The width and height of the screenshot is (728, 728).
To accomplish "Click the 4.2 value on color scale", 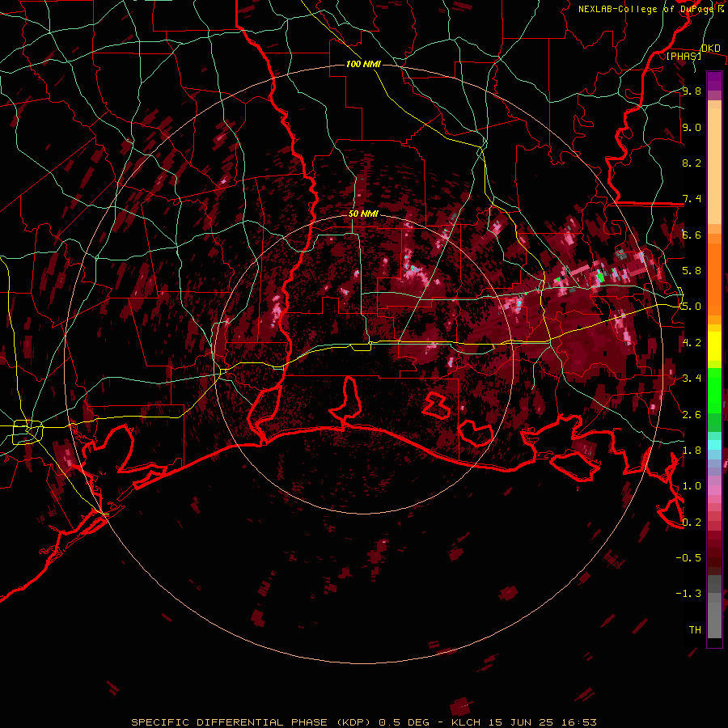I will pyautogui.click(x=692, y=343).
